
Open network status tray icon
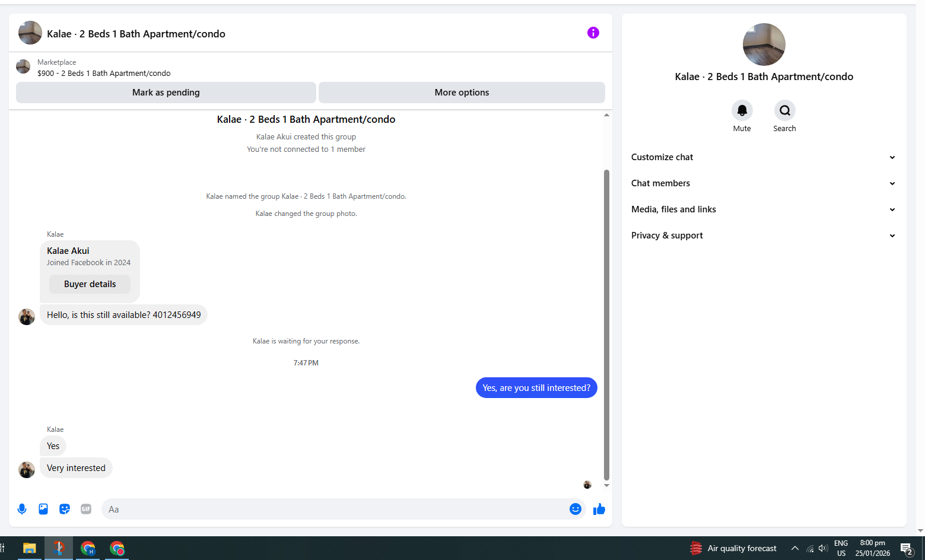pyautogui.click(x=810, y=548)
